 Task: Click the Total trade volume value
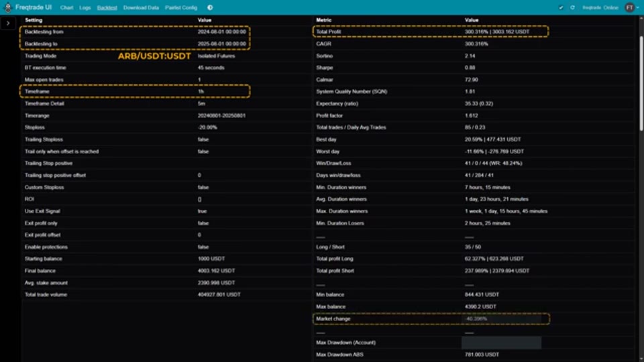(x=219, y=295)
